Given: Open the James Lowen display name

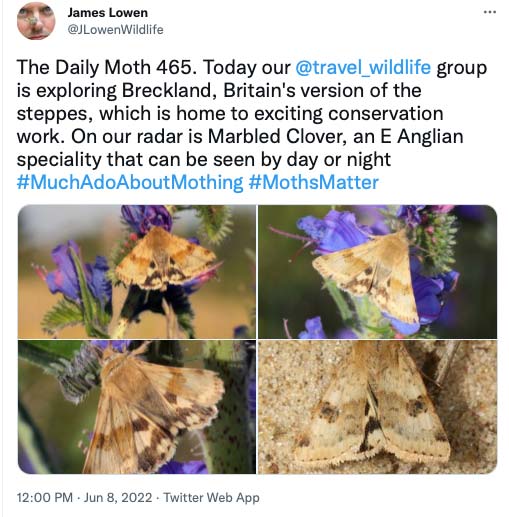Looking at the screenshot, I should (x=107, y=13).
